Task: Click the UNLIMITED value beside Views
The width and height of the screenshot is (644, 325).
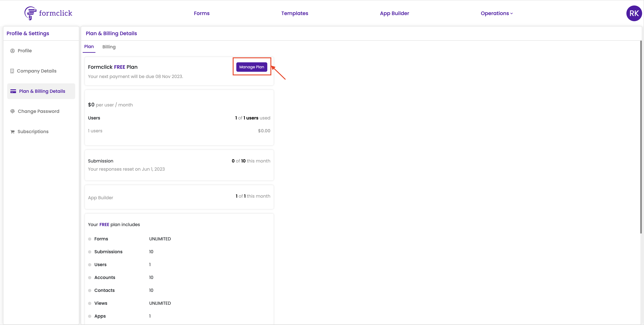Action: pyautogui.click(x=160, y=303)
